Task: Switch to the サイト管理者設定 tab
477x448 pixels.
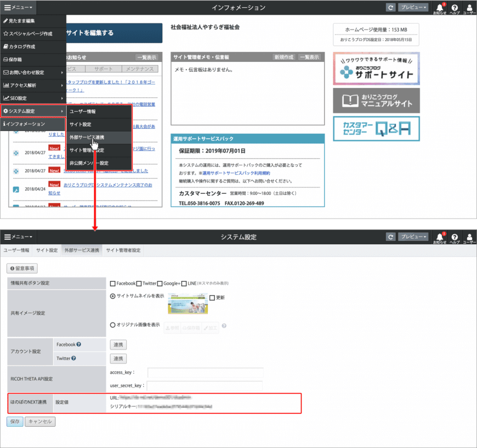Action: (x=123, y=250)
